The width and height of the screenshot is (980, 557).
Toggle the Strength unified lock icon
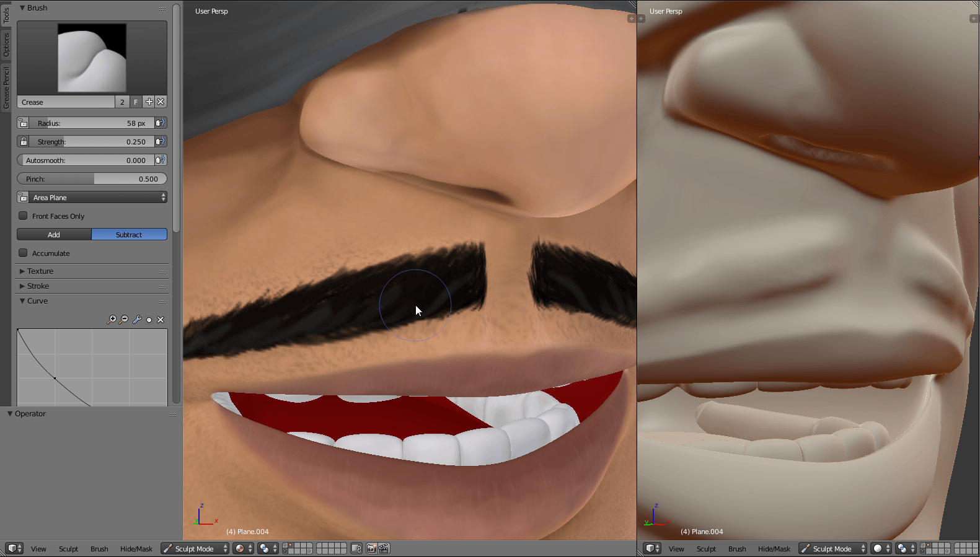pos(23,142)
